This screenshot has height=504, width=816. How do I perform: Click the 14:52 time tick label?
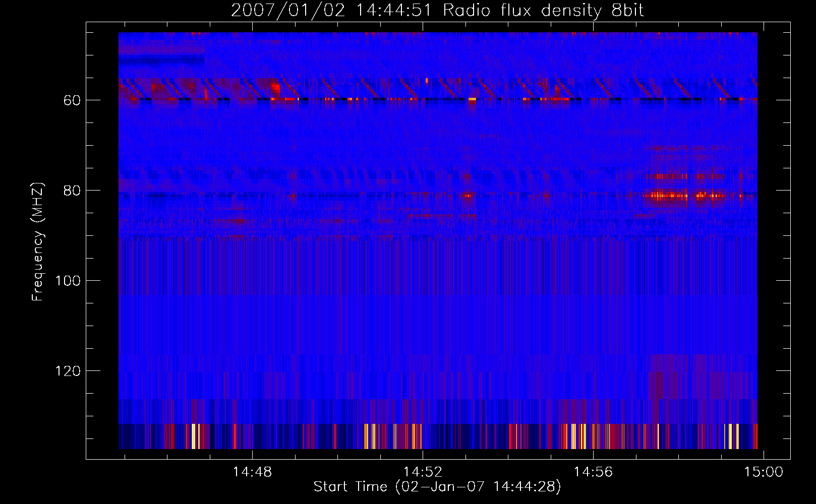(x=423, y=472)
